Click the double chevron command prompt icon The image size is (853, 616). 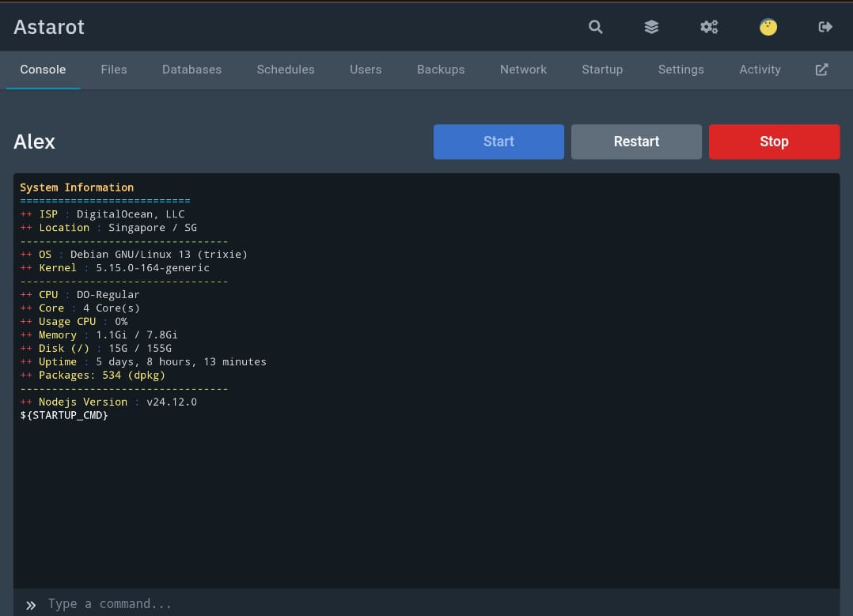[31, 605]
